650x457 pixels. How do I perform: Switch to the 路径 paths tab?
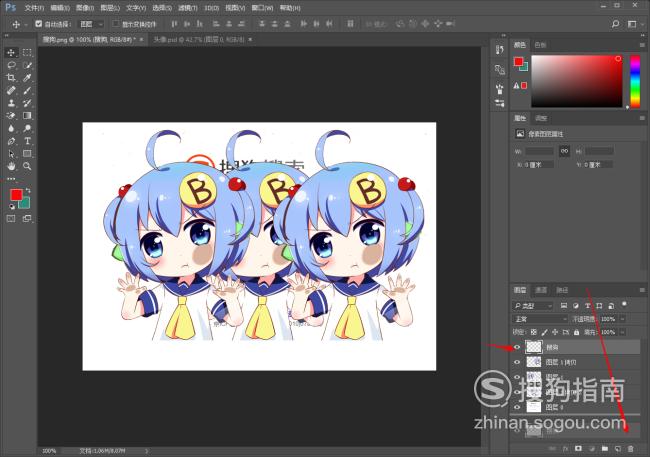[x=562, y=290]
